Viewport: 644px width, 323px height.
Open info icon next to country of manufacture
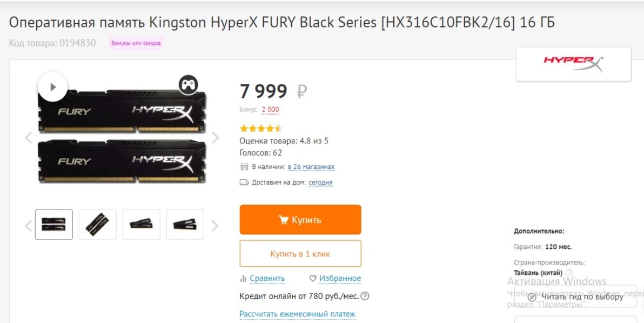pyautogui.click(x=569, y=273)
